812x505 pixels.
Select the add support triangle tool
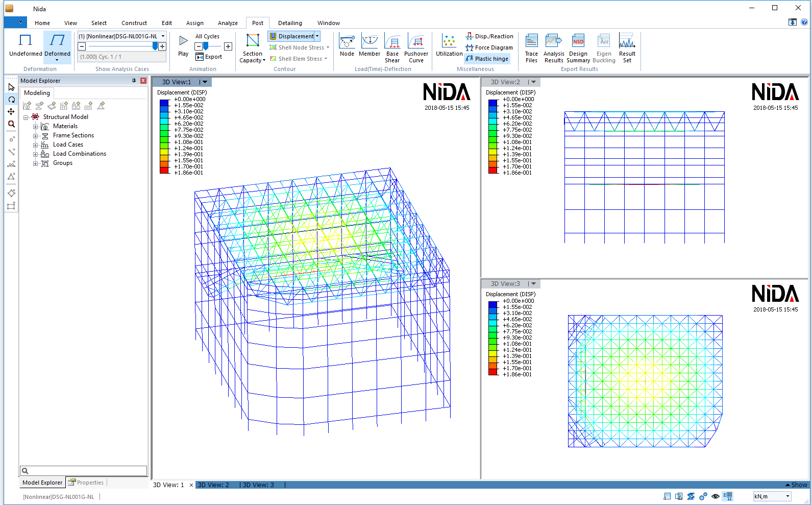pos(11,177)
